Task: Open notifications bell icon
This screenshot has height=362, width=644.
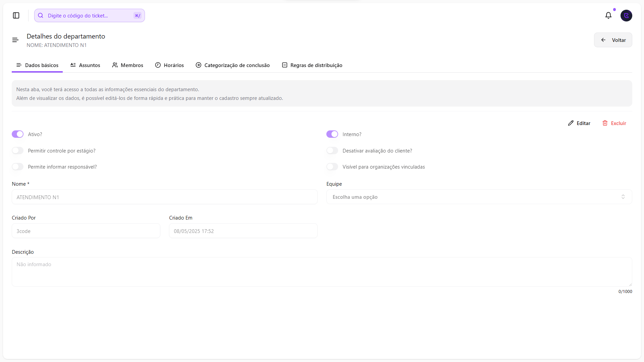Action: tap(608, 15)
